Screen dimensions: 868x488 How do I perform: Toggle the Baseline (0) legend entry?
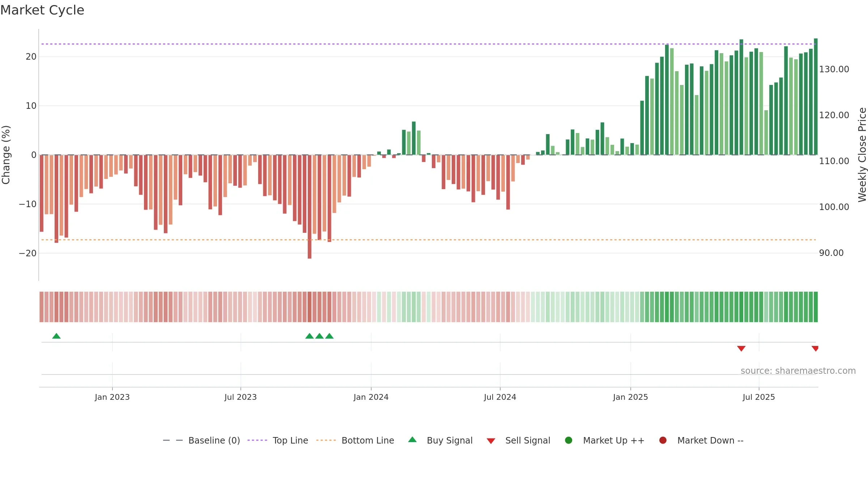coord(201,440)
